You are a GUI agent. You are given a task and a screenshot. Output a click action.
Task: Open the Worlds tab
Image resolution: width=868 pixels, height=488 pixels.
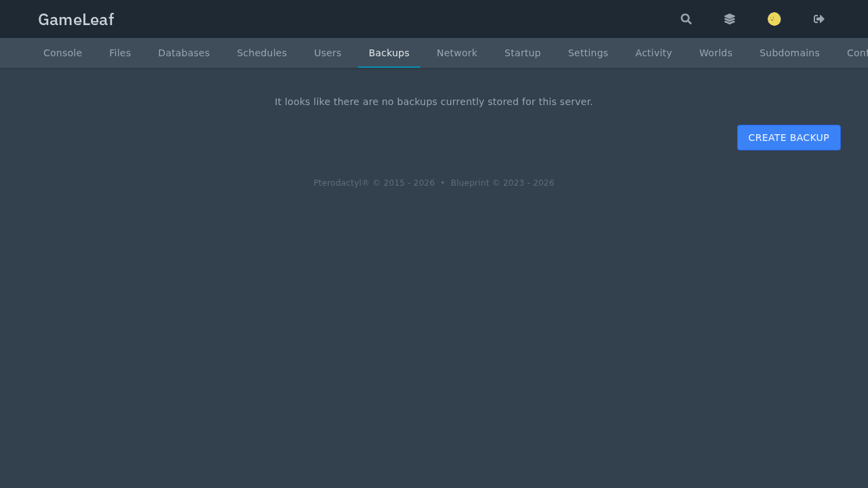pyautogui.click(x=716, y=53)
